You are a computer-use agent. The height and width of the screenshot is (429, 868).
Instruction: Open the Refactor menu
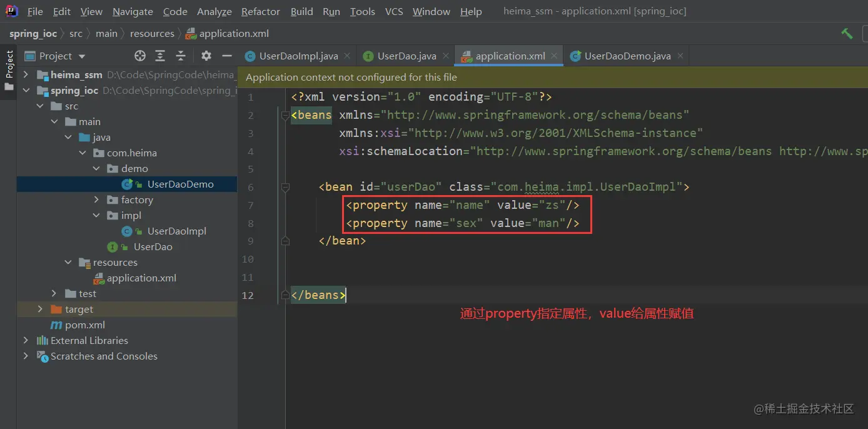click(261, 12)
